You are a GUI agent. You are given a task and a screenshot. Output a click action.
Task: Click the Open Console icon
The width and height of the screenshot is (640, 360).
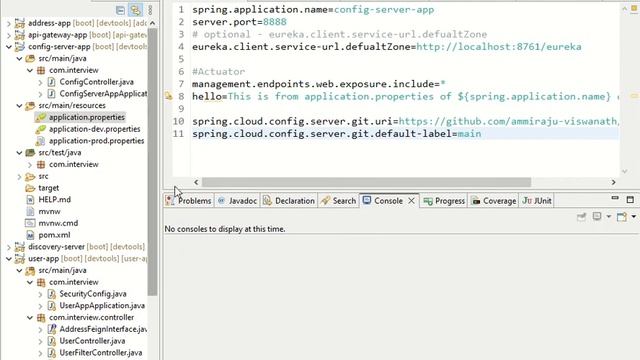pos(622,217)
